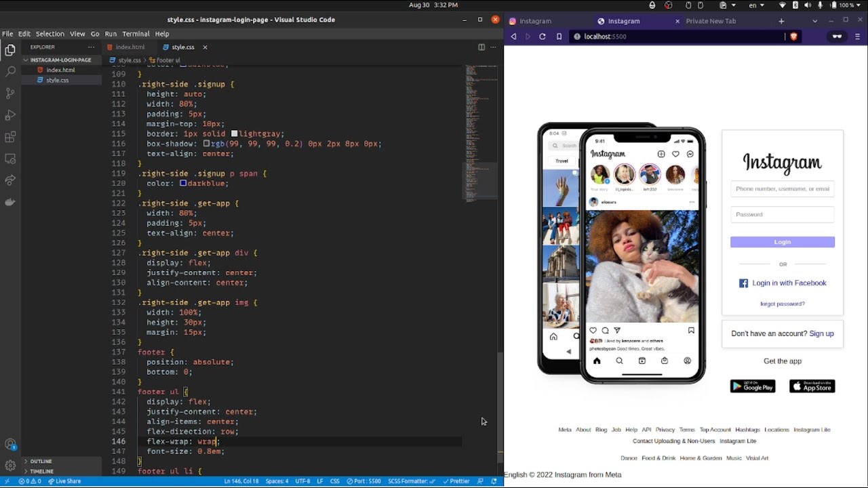The width and height of the screenshot is (868, 488).
Task: Click the Login button on the page
Action: click(783, 242)
